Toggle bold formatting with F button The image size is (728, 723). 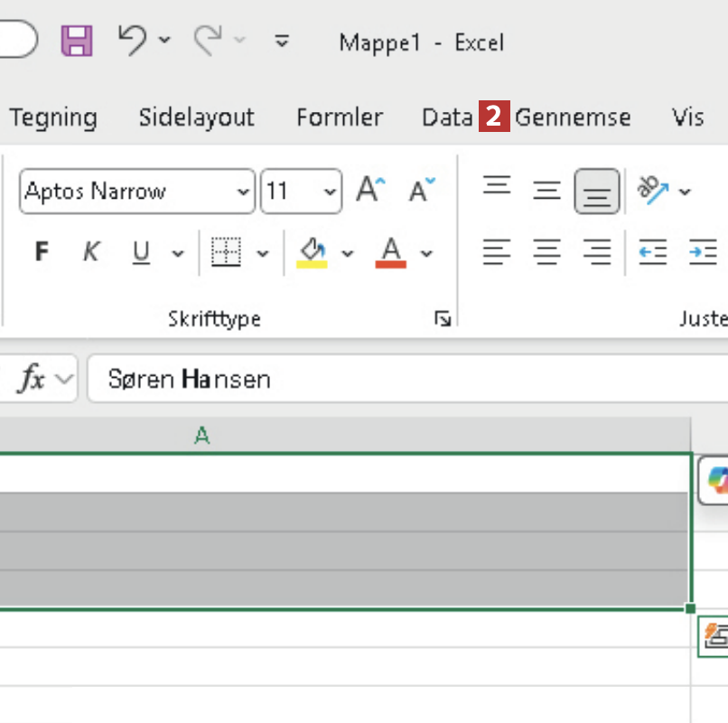42,252
